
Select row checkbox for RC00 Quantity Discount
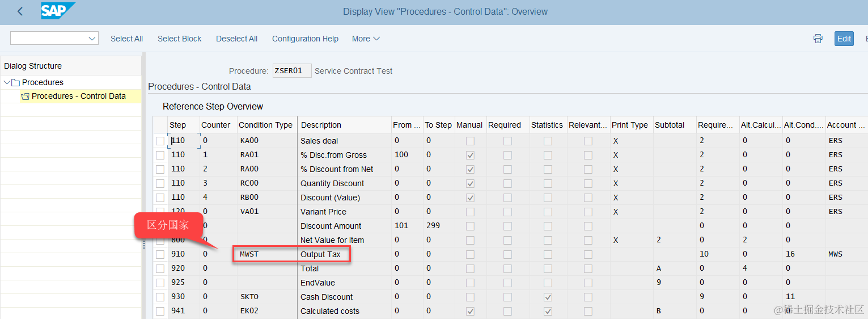pyautogui.click(x=160, y=183)
